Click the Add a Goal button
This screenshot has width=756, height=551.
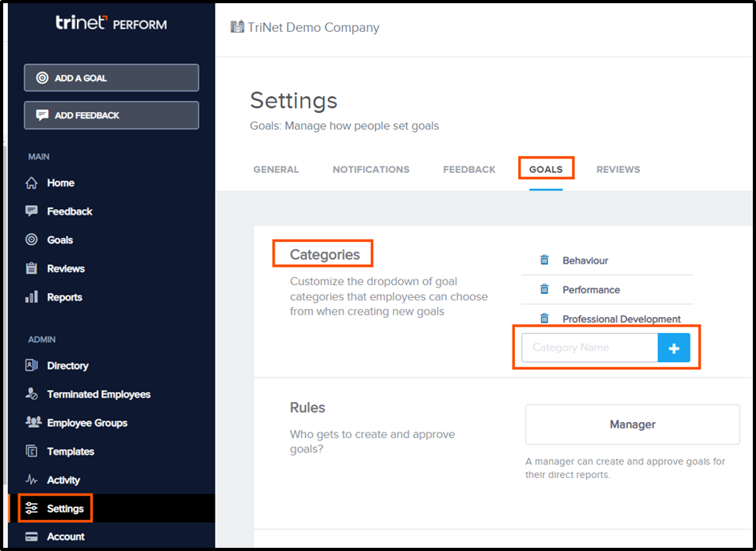pyautogui.click(x=111, y=78)
